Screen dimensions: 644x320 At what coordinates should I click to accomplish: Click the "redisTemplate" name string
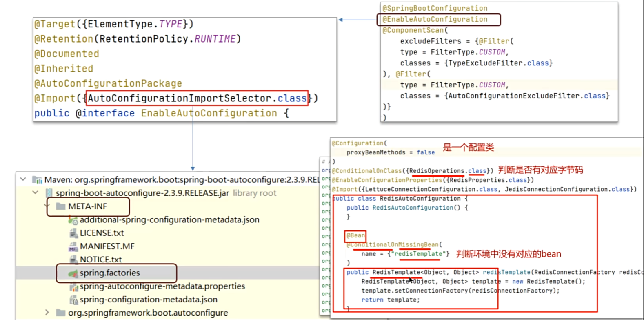(418, 254)
